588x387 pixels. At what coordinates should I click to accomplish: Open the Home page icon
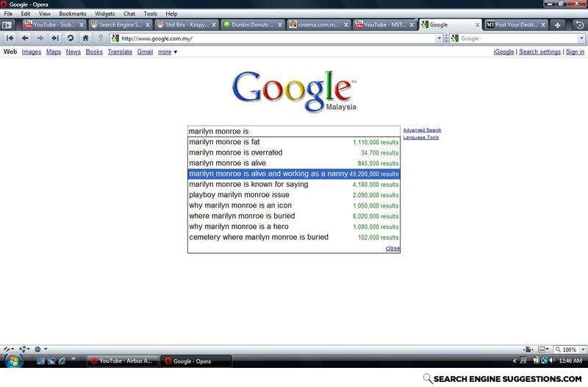tap(85, 38)
